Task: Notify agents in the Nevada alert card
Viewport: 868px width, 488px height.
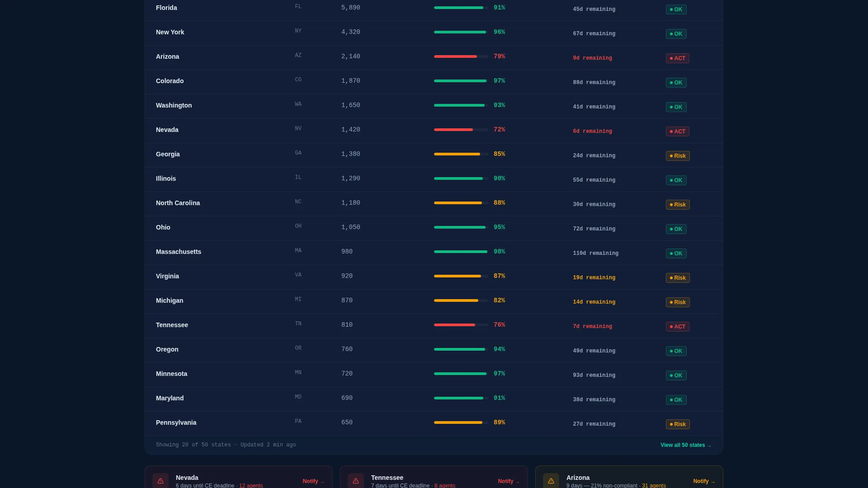Action: [x=313, y=481]
